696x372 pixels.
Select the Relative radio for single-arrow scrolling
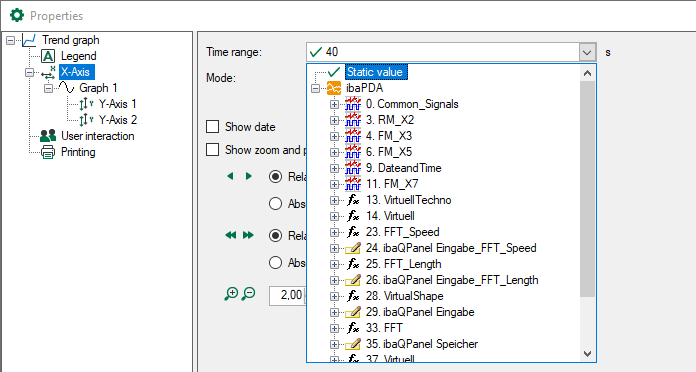pos(276,177)
